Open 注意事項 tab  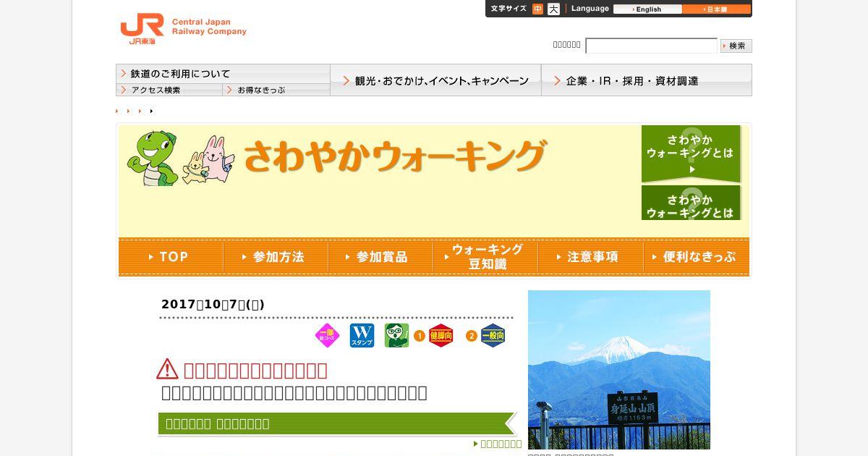pyautogui.click(x=590, y=257)
